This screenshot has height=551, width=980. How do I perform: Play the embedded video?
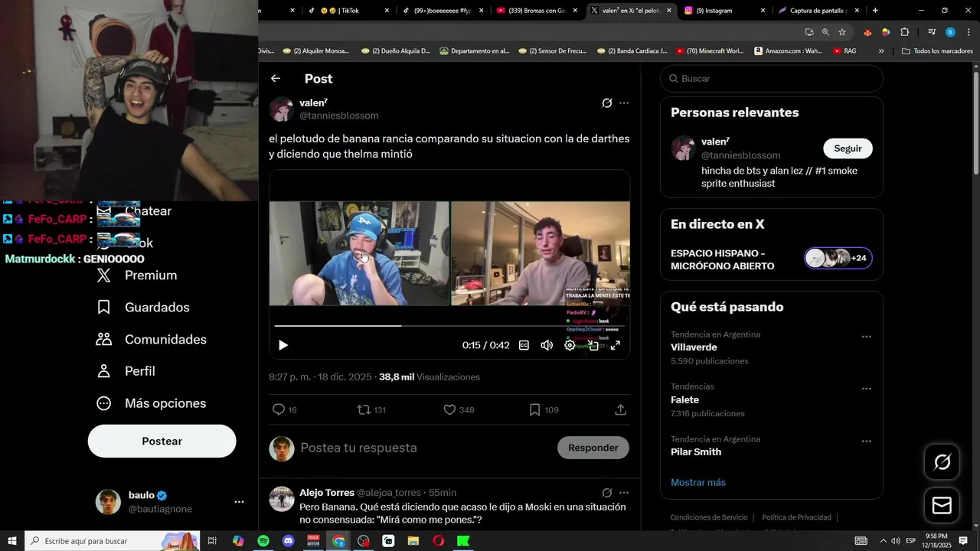tap(283, 345)
